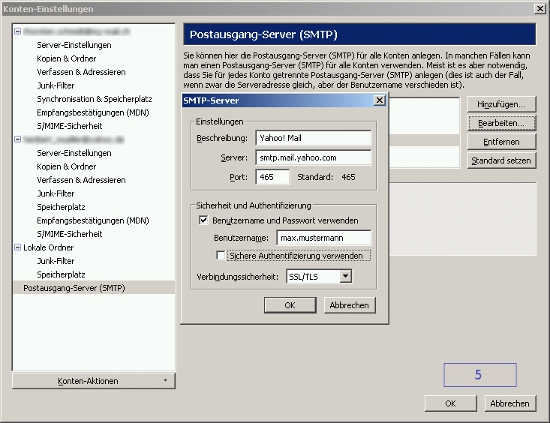Collapse the first blurred account node
This screenshot has height=423, width=550.
[18, 31]
